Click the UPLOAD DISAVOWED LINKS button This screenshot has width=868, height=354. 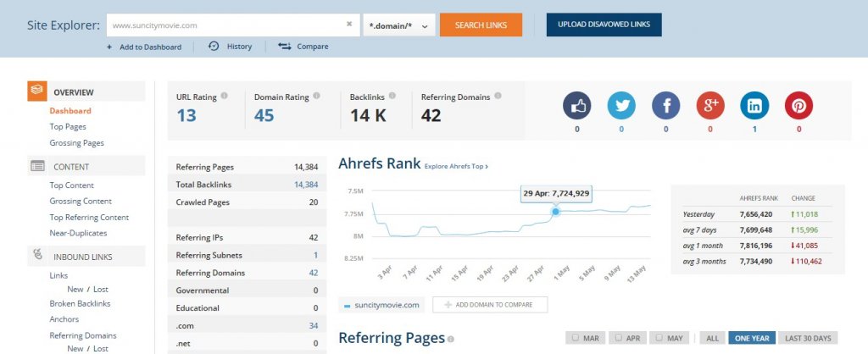[604, 25]
